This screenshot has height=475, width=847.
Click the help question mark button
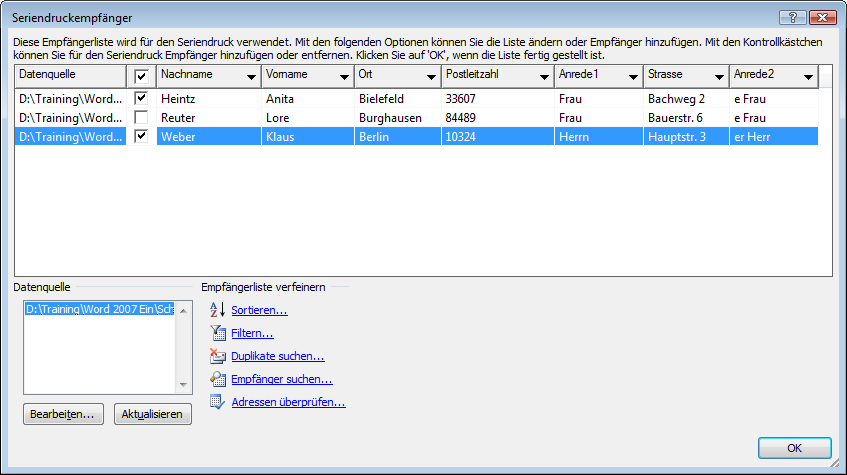792,17
